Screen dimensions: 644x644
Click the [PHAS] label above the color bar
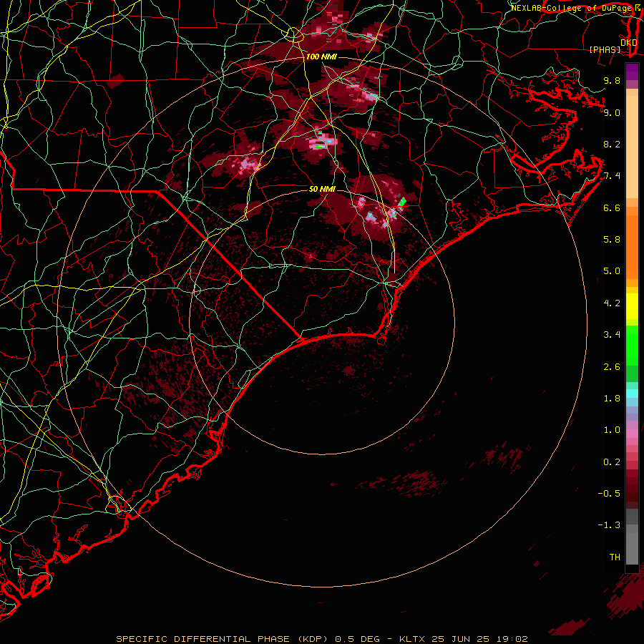click(605, 49)
